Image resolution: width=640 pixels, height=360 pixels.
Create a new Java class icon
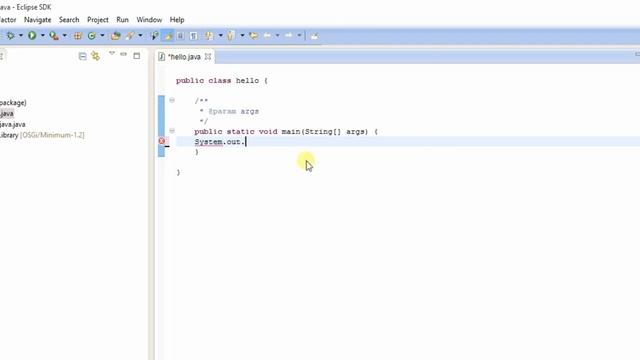[x=92, y=36]
